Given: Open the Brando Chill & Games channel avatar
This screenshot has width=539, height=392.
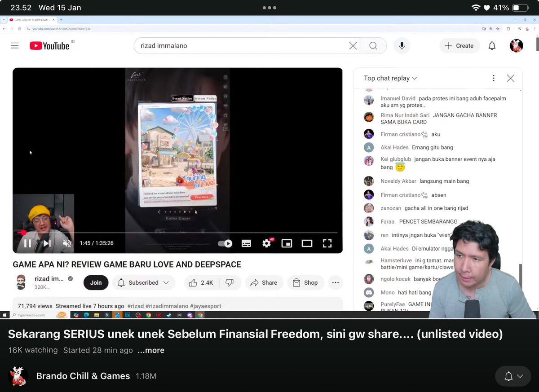Looking at the screenshot, I should [x=18, y=376].
